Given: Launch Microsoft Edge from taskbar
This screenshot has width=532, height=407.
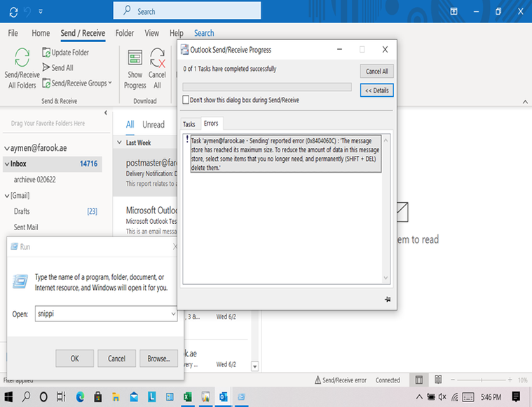Looking at the screenshot, I should pyautogui.click(x=80, y=396).
